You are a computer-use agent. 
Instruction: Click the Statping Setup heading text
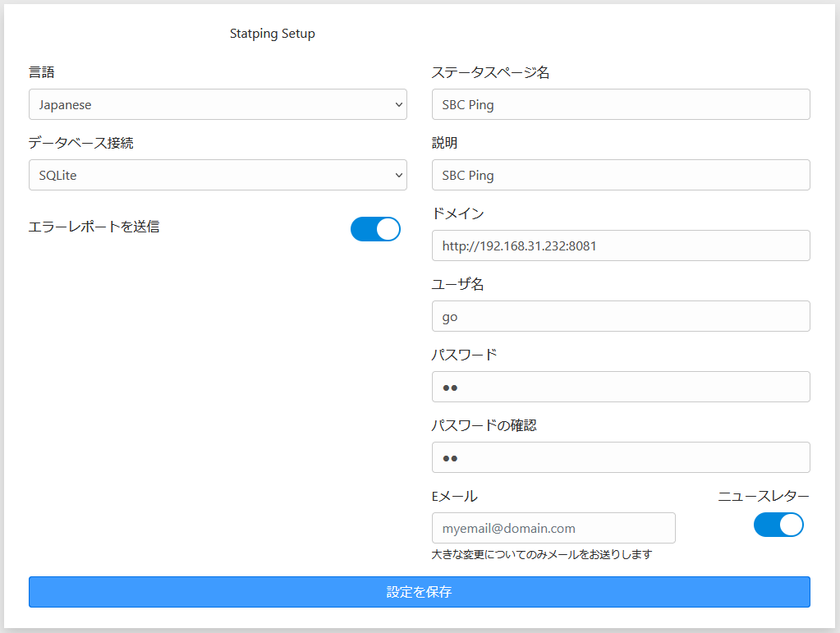[x=272, y=34]
